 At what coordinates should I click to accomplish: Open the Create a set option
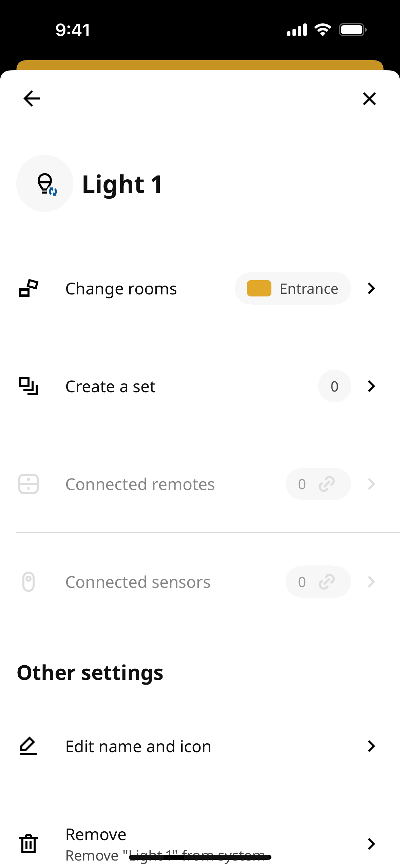[x=110, y=386]
